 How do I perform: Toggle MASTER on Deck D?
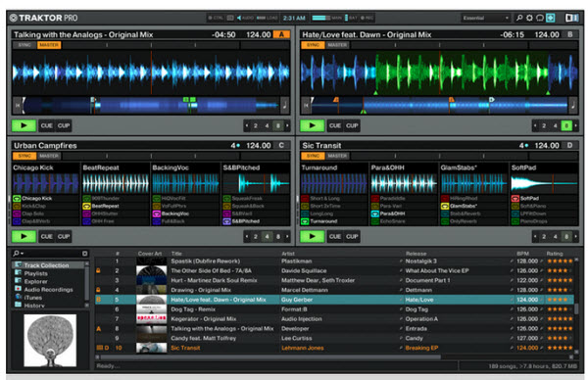(337, 156)
